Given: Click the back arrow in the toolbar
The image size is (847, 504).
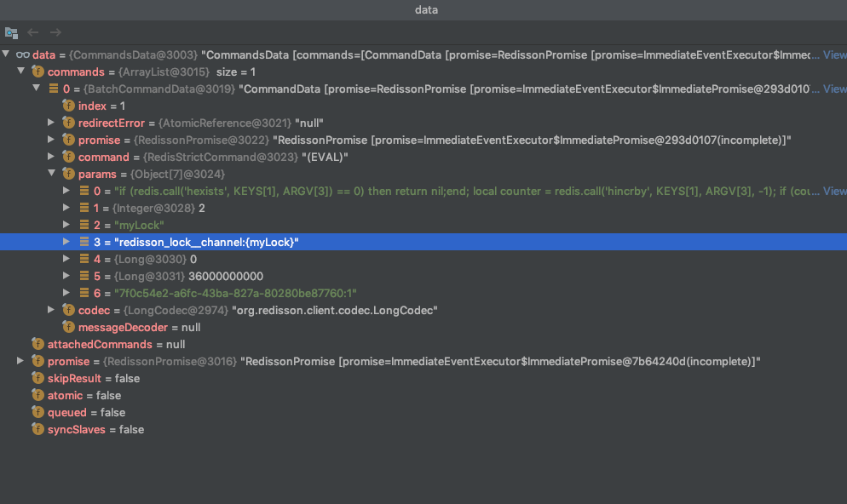Looking at the screenshot, I should (33, 32).
